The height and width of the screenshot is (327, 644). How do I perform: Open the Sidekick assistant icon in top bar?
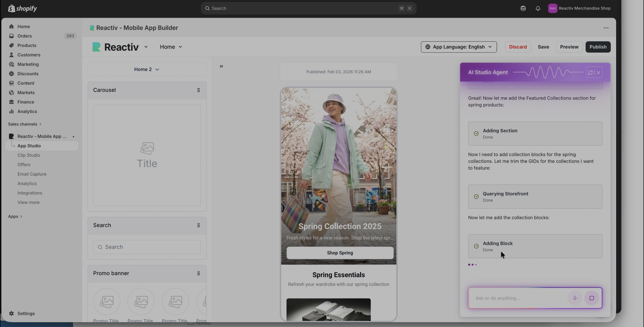(x=523, y=8)
